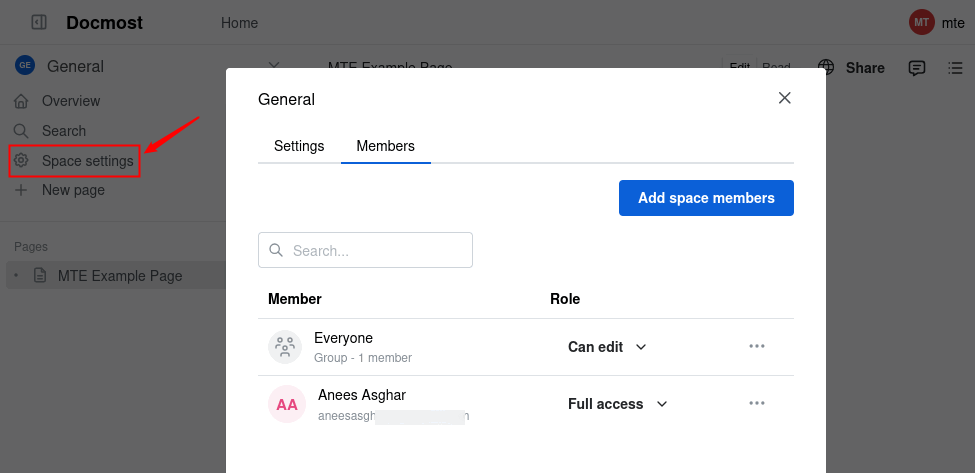Select the Members tab
Image resolution: width=975 pixels, height=473 pixels.
[x=385, y=146]
